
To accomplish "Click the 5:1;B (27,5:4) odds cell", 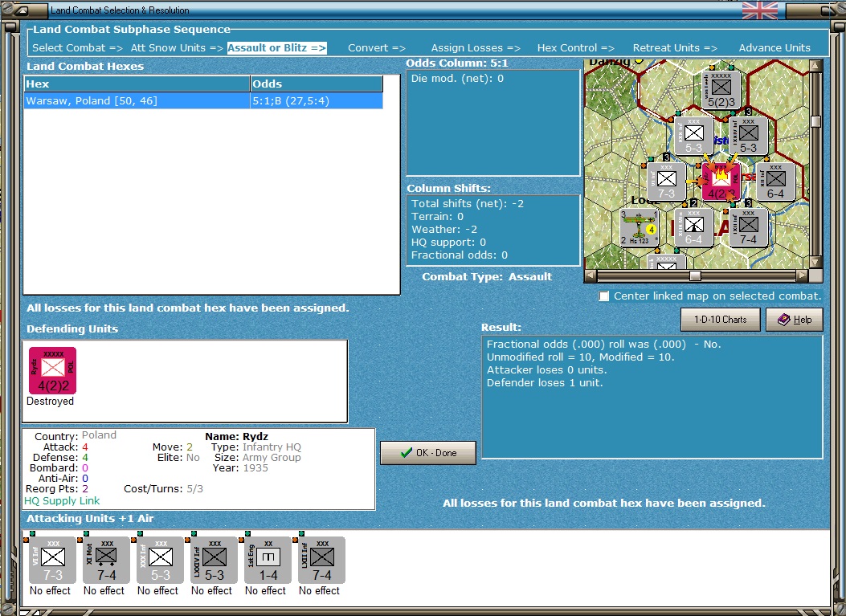I will 317,101.
